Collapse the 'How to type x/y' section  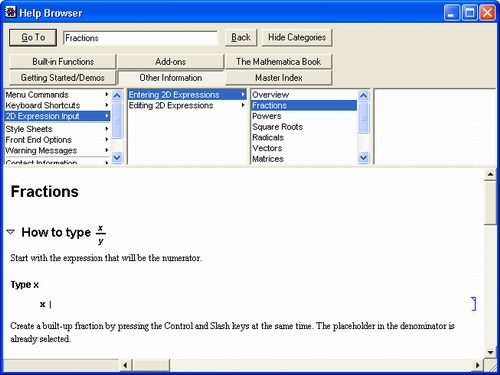(x=11, y=232)
